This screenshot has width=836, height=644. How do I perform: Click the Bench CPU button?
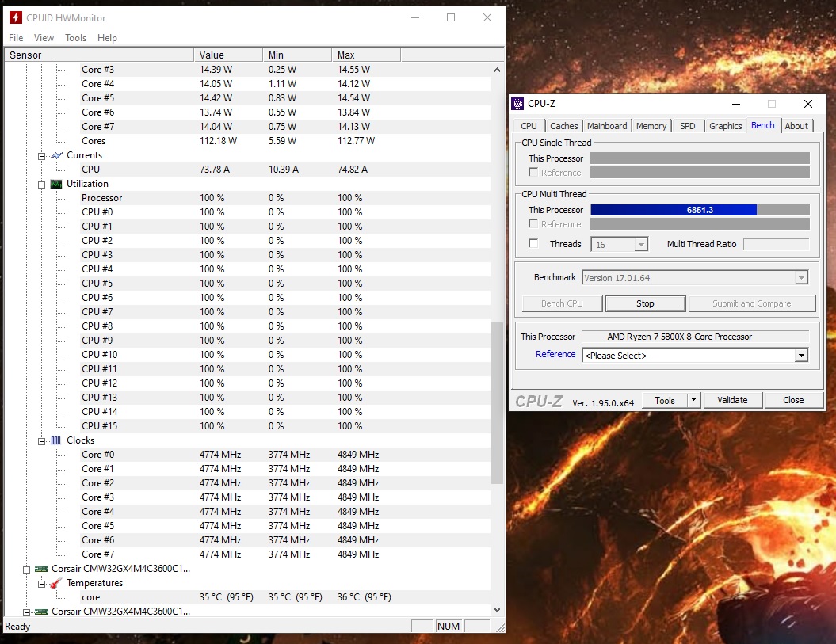tap(562, 303)
